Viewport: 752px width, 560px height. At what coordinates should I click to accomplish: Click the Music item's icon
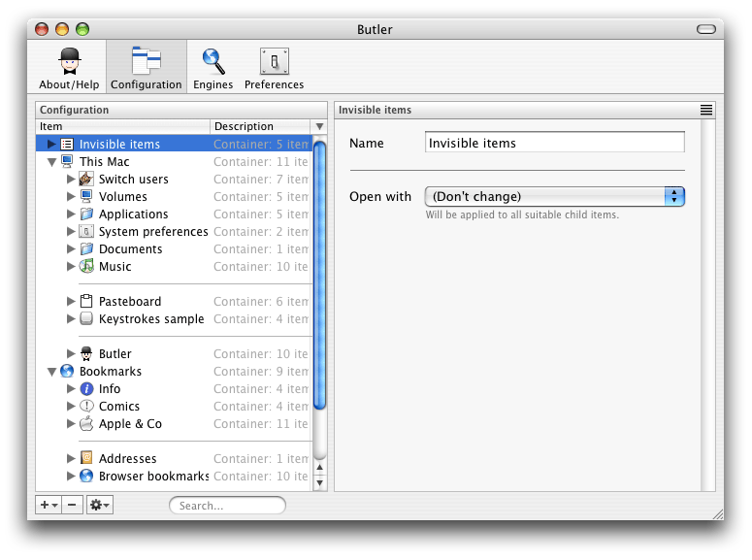tap(86, 267)
